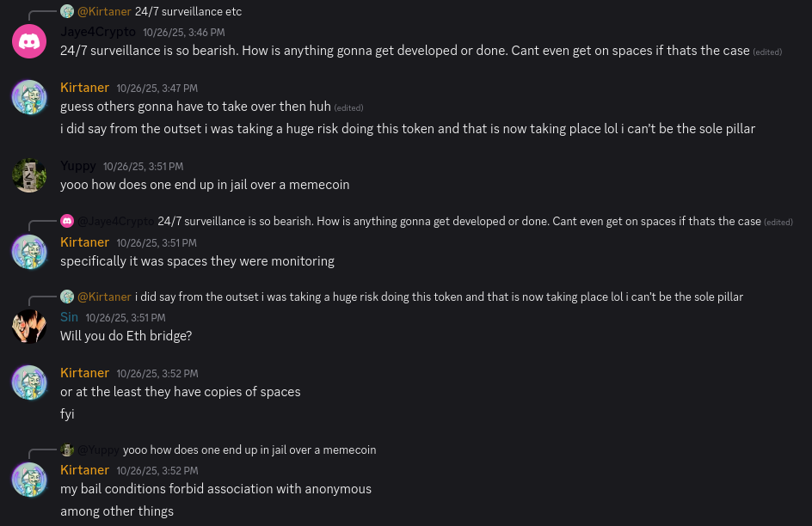Click Kirtaner's avatar beside the bail conditions message

(x=29, y=480)
